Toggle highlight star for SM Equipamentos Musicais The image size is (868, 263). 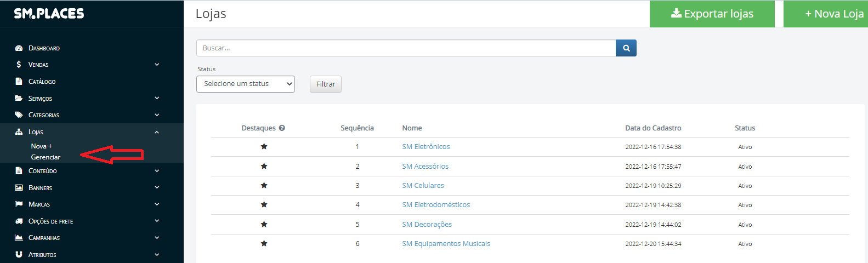[264, 243]
